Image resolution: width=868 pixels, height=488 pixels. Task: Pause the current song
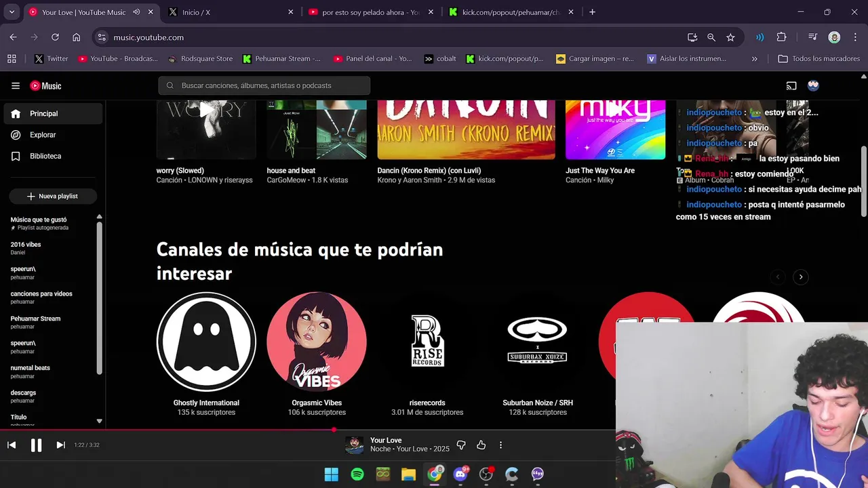(x=36, y=445)
